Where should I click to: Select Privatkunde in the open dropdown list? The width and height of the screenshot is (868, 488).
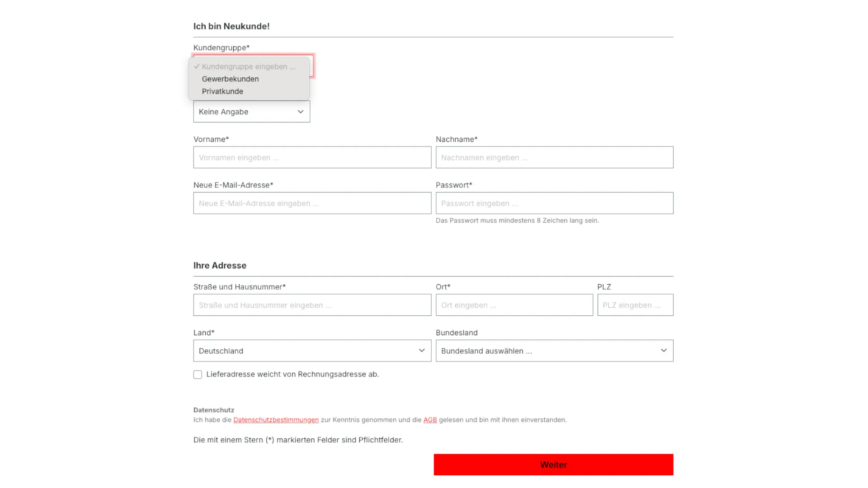pos(222,91)
